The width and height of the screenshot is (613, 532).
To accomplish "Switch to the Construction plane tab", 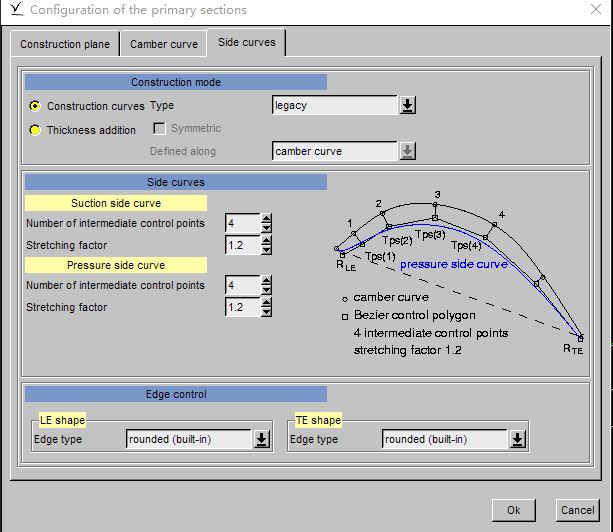I will pos(65,45).
